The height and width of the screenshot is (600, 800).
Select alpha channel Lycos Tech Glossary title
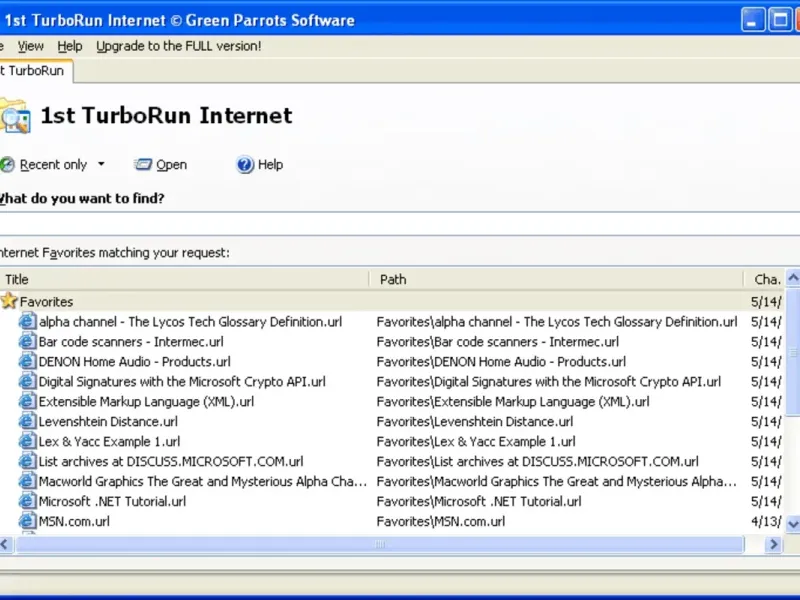tap(190, 322)
